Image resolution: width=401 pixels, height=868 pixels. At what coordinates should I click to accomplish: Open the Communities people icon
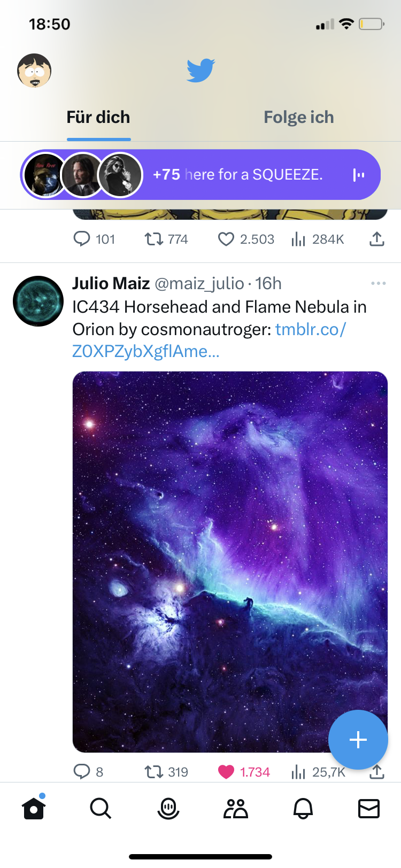[x=236, y=809]
